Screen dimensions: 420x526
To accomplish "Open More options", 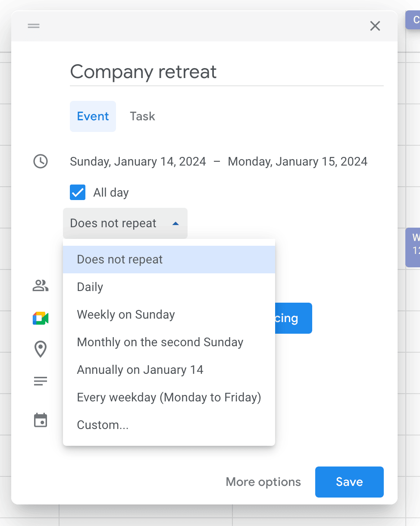I will 263,482.
